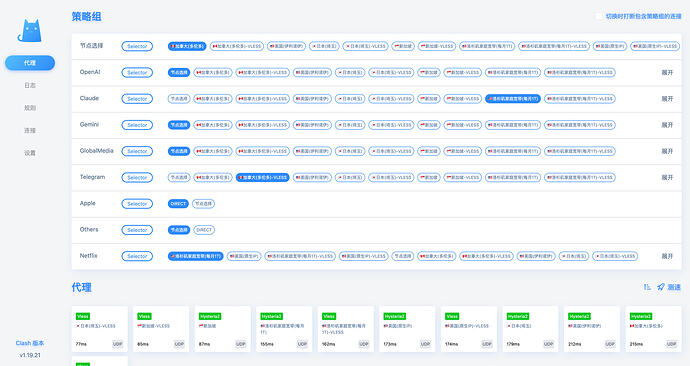Open the 设置 sidebar tab

pos(30,153)
